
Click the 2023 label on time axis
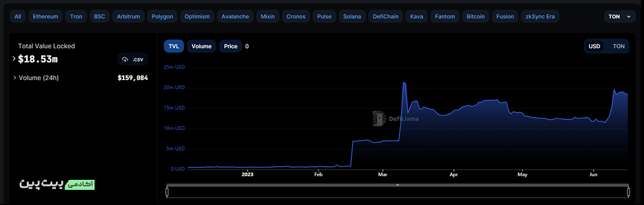pos(248,175)
